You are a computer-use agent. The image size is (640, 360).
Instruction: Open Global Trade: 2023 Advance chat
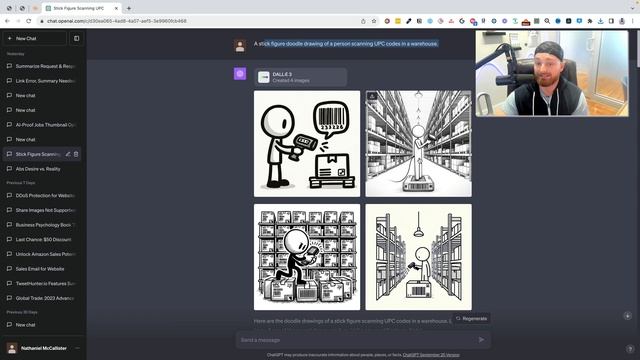[42, 298]
